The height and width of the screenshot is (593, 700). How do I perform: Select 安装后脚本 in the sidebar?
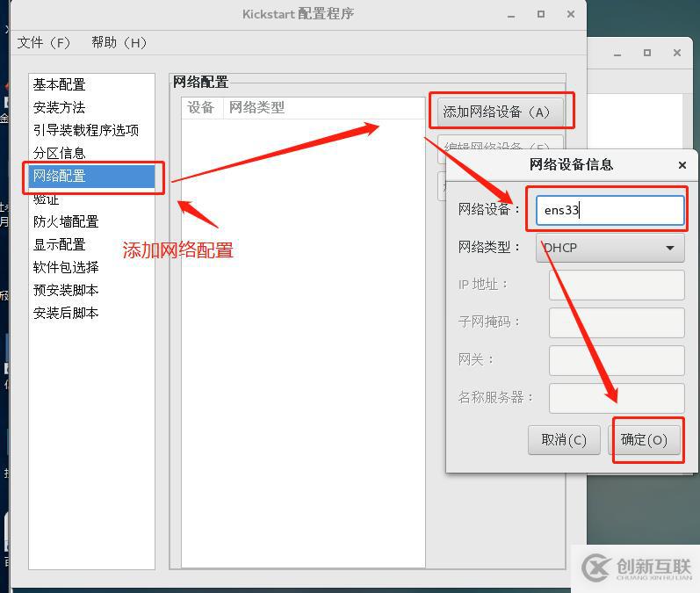(x=92, y=313)
